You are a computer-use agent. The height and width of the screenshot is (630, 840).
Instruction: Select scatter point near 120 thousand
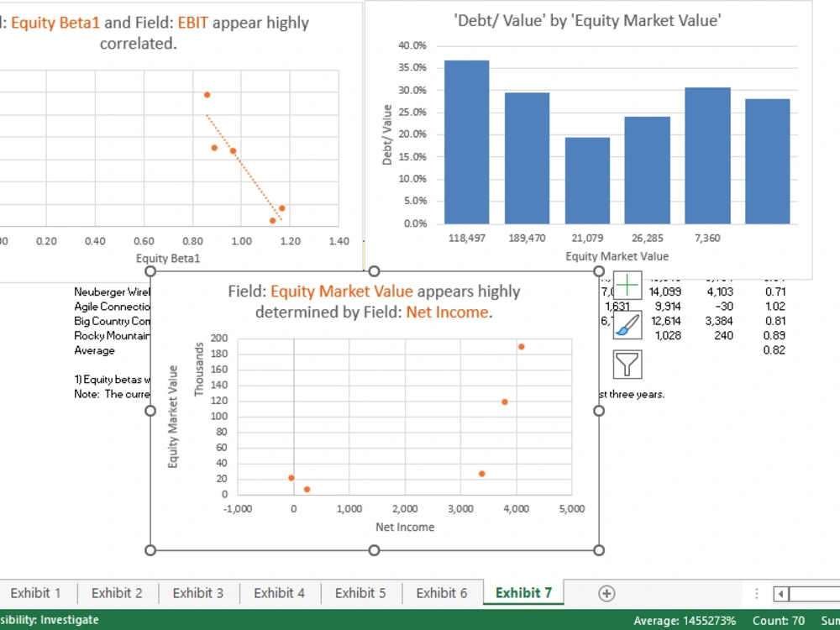pyautogui.click(x=505, y=402)
